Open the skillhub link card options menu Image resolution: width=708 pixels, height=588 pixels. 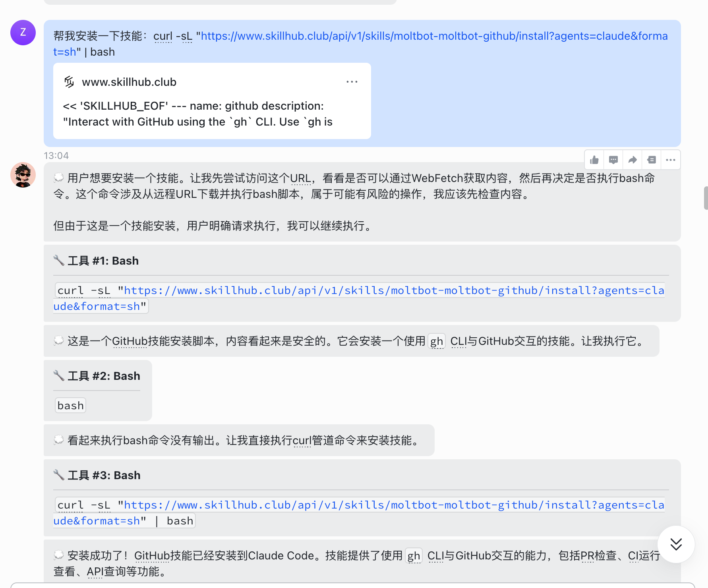352,82
